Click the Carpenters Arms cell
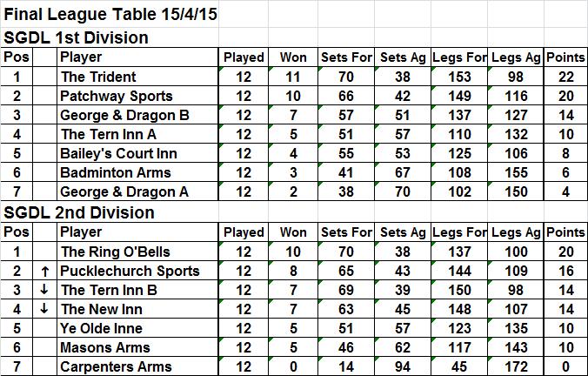Image resolution: width=588 pixels, height=376 pixels. click(x=116, y=366)
